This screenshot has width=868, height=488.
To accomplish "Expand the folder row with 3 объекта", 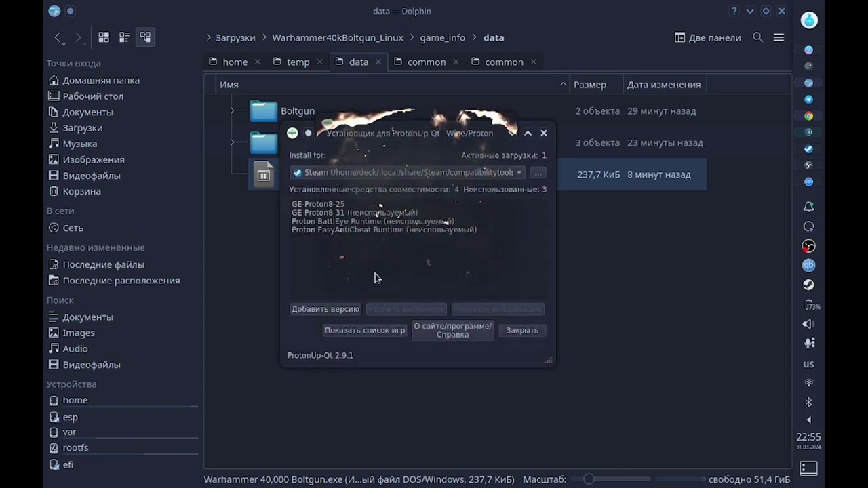I will pyautogui.click(x=232, y=142).
